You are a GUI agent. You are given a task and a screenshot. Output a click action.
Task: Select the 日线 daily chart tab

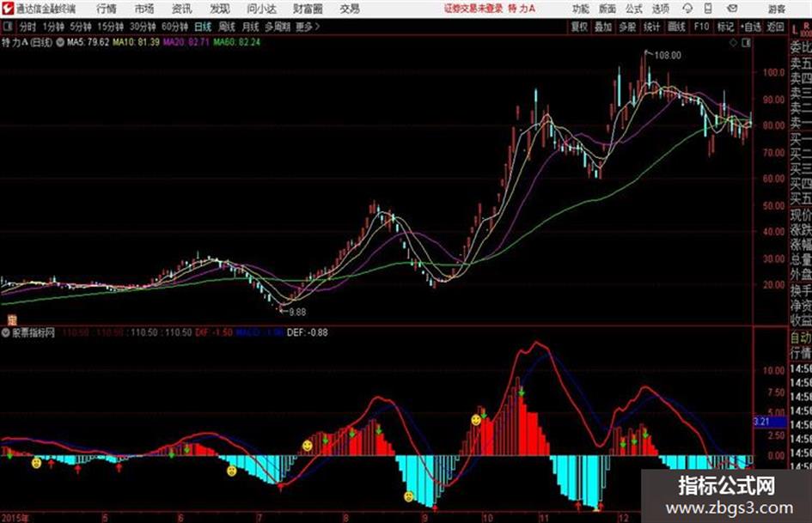203,27
